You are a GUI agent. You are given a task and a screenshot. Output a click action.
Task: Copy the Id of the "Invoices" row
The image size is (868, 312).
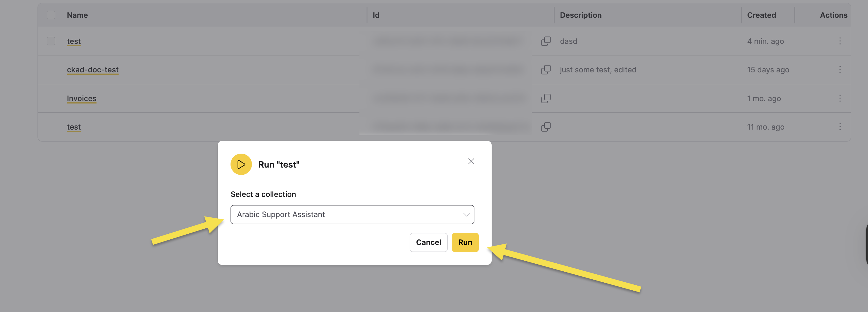pyautogui.click(x=546, y=98)
